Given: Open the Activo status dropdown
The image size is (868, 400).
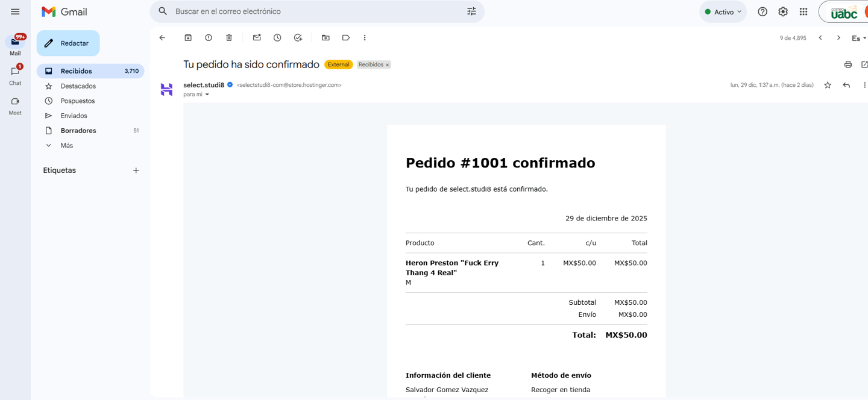Looking at the screenshot, I should tap(723, 12).
